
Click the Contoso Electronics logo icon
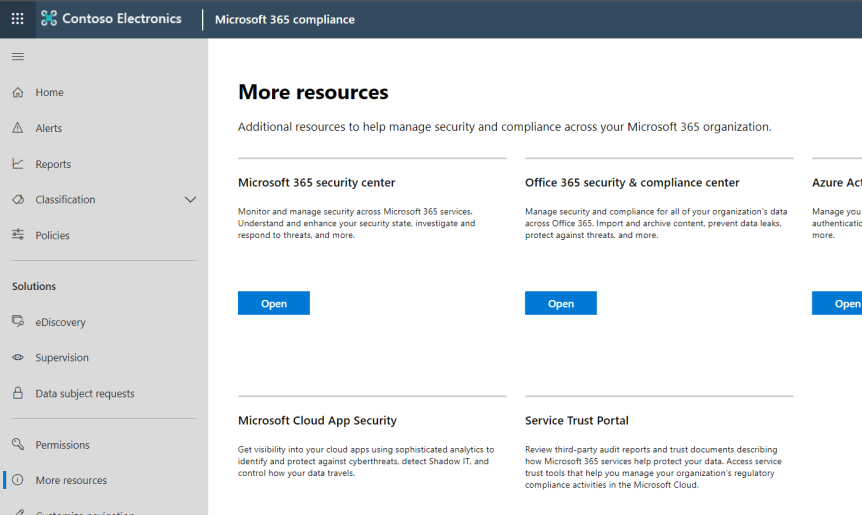[x=49, y=19]
